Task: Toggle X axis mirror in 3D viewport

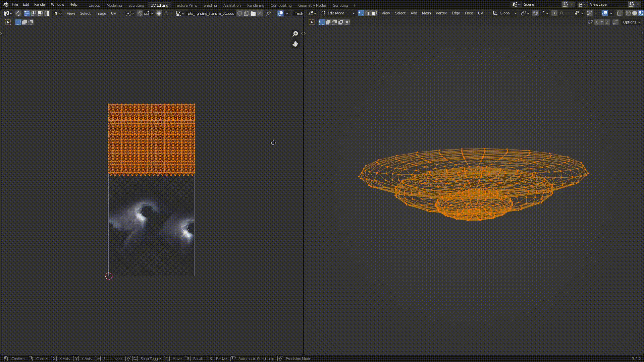Action: [x=596, y=22]
